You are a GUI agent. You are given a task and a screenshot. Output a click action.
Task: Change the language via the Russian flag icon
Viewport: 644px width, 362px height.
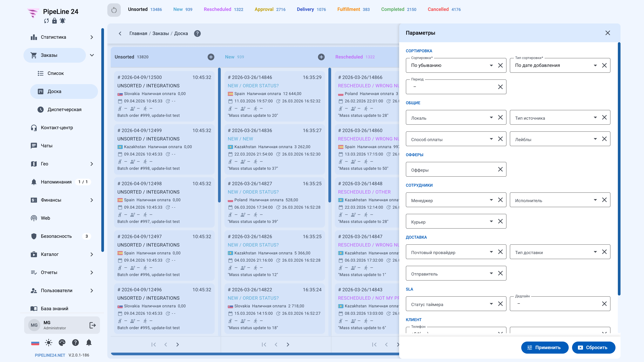[35, 343]
